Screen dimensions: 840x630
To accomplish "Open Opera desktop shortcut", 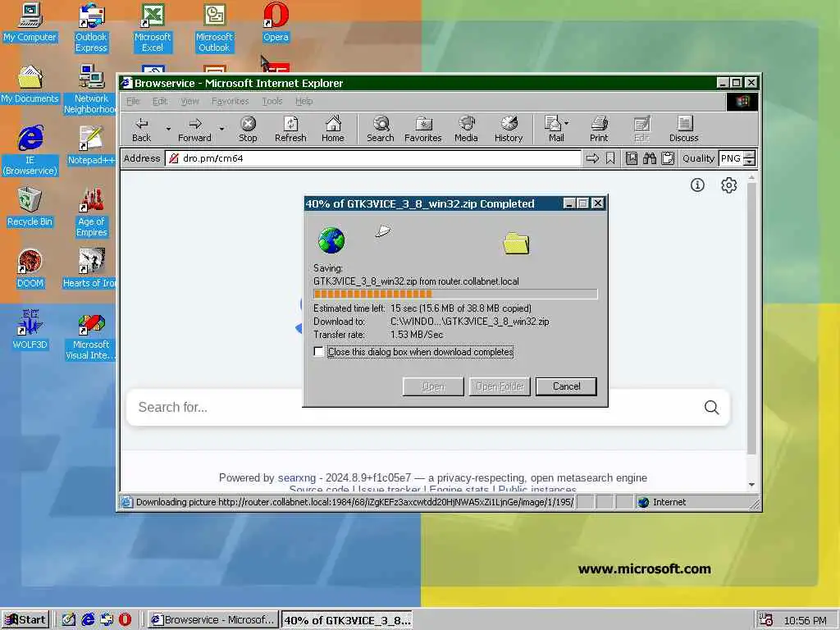I will click(x=276, y=22).
